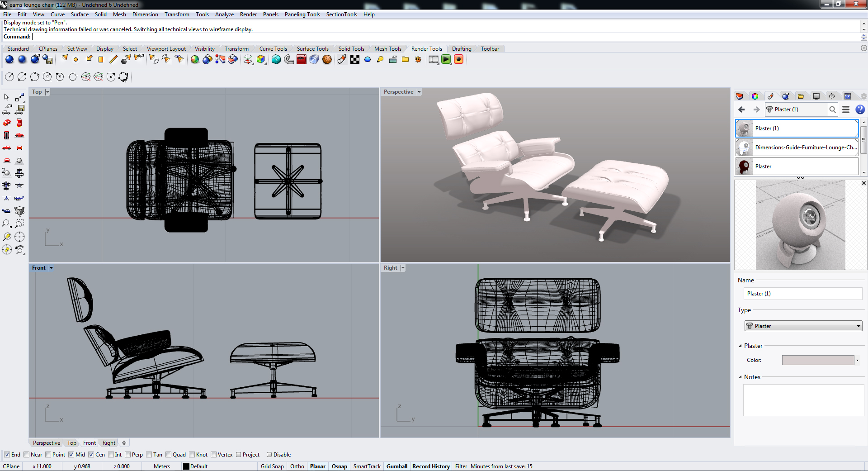Switch to the Drafting toolbar tab
The height and width of the screenshot is (471, 868).
462,49
